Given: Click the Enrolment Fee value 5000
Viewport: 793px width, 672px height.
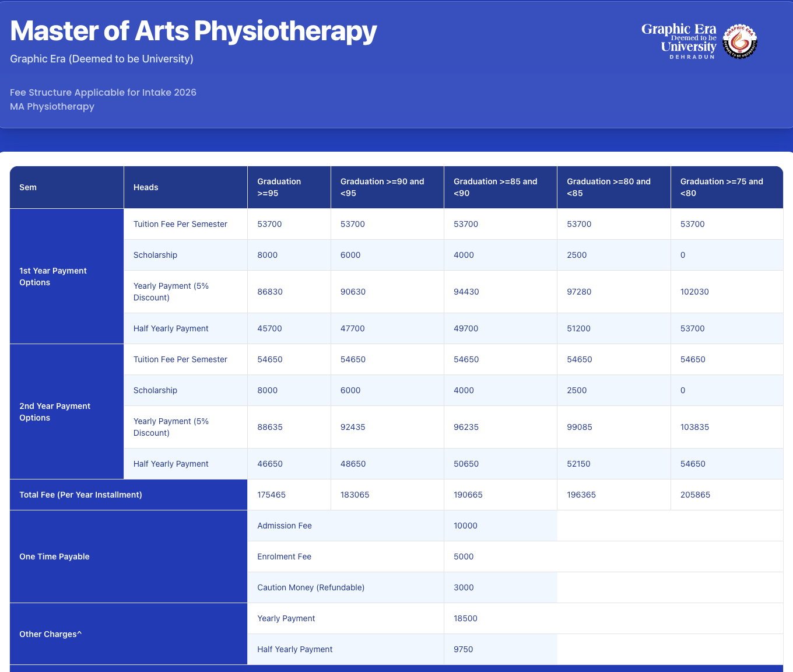Looking at the screenshot, I should tap(464, 556).
